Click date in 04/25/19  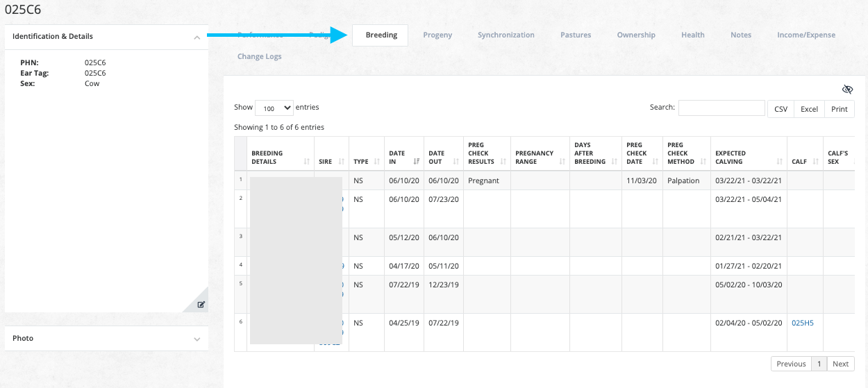coord(404,323)
